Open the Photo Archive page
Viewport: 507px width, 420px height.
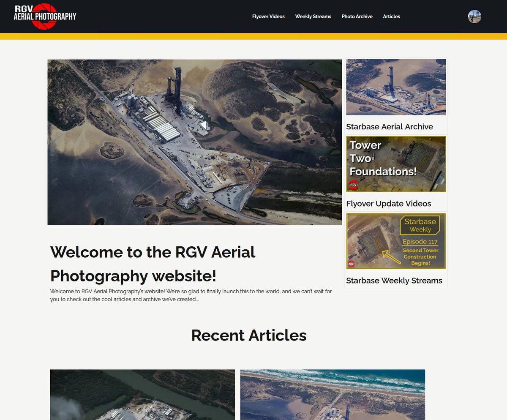[357, 16]
